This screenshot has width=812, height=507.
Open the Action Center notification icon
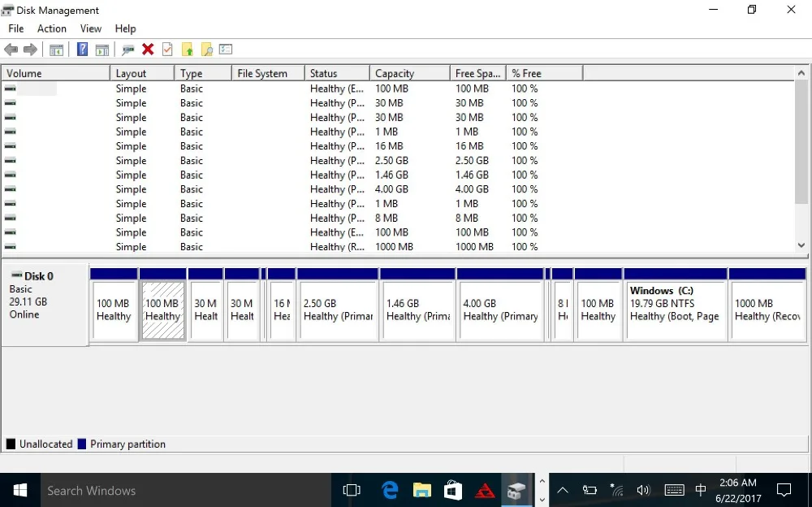pyautogui.click(x=784, y=490)
